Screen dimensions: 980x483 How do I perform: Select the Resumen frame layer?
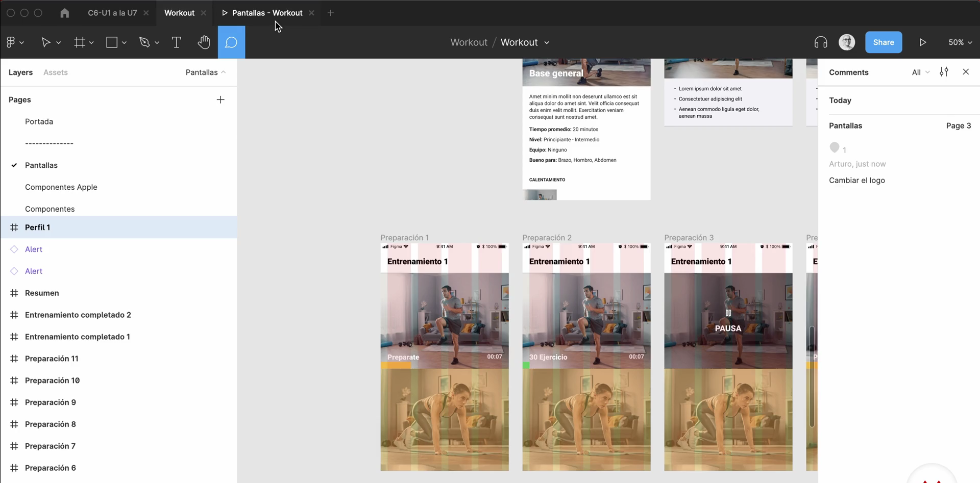tap(42, 293)
